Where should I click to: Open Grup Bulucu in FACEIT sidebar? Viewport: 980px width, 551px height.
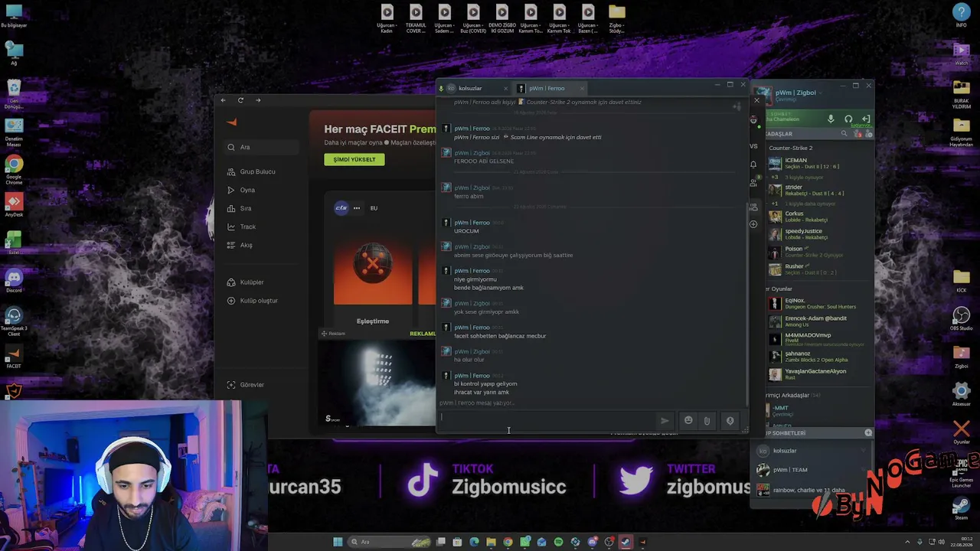[x=257, y=171]
